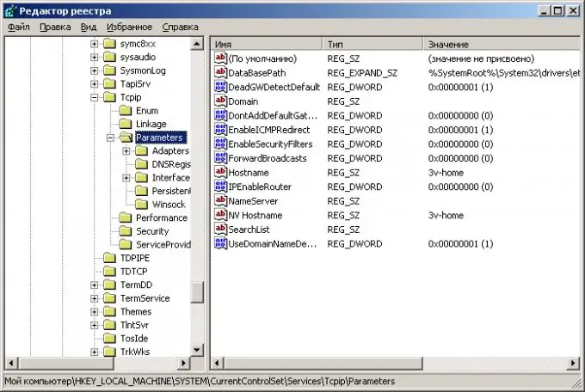
Task: Expand the SysmonLog tree node
Action: (95, 70)
